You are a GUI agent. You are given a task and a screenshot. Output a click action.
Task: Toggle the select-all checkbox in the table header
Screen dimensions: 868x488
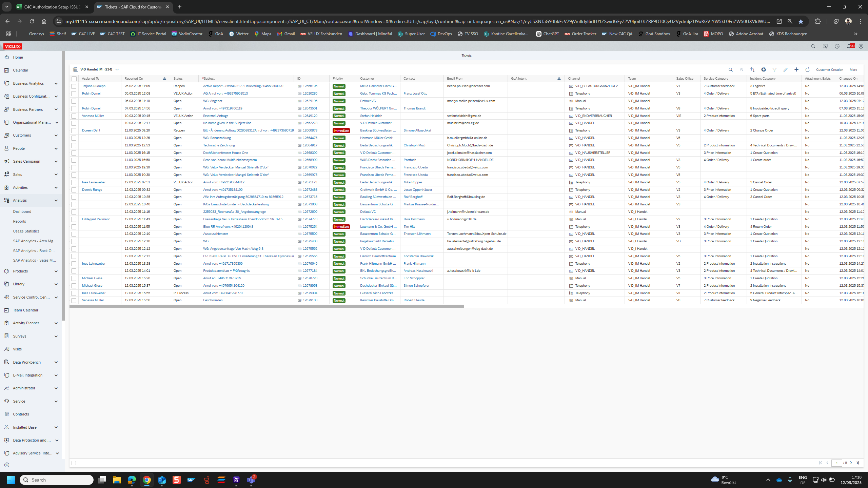[x=74, y=79]
